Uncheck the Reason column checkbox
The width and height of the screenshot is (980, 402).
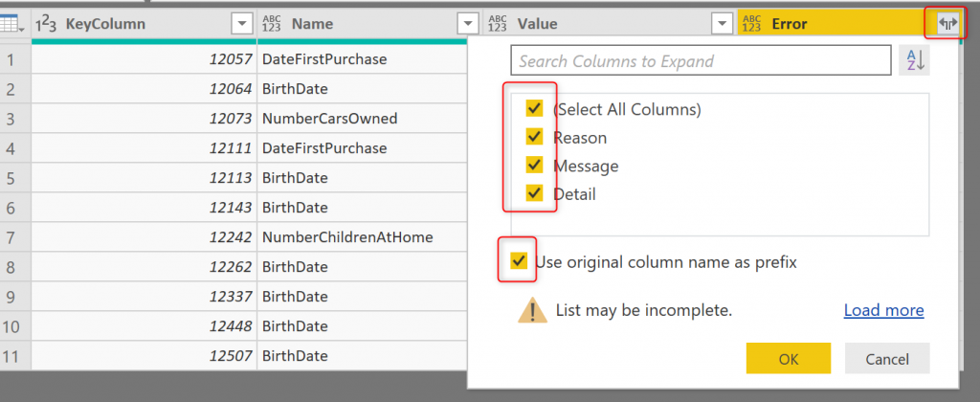(x=534, y=137)
